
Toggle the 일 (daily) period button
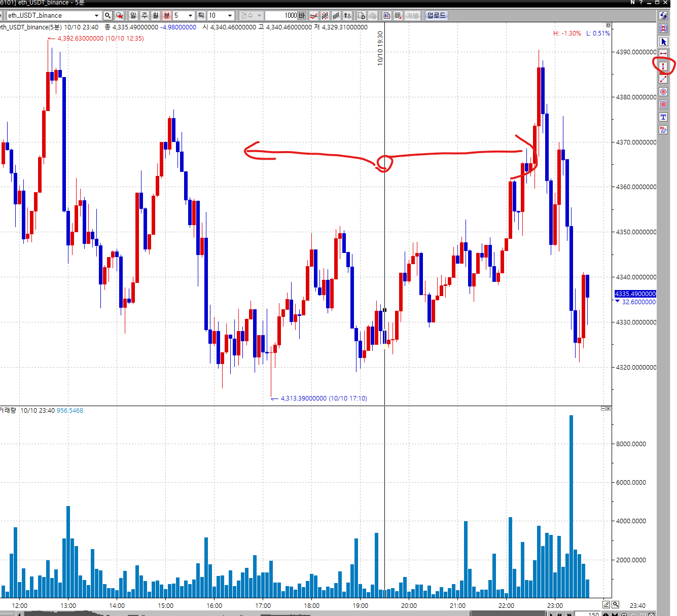133,16
